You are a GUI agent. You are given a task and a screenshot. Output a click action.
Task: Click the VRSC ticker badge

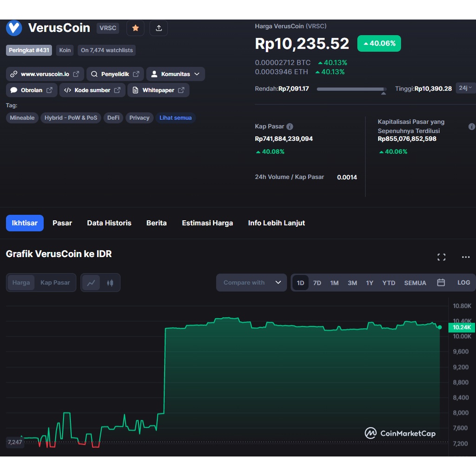pos(108,28)
